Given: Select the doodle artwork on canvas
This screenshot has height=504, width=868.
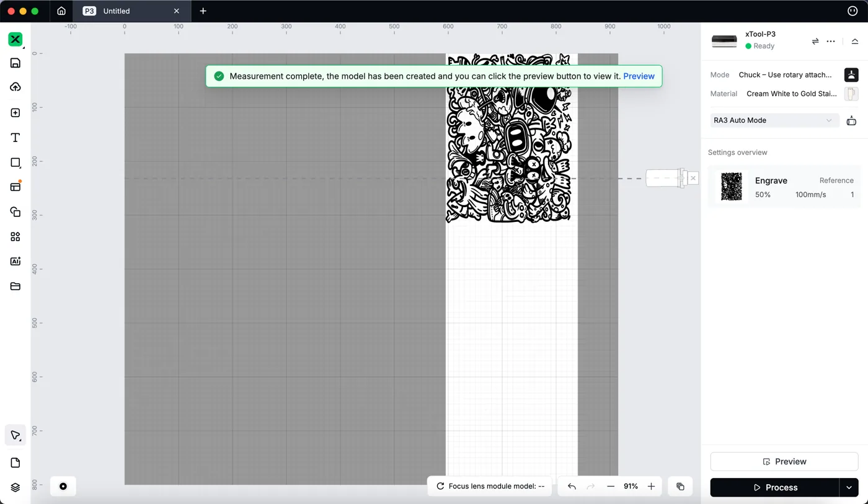Looking at the screenshot, I should pos(509,138).
